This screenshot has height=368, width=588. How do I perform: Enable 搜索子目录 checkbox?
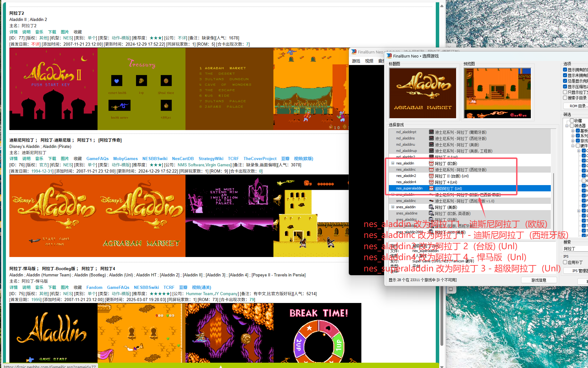(x=565, y=98)
